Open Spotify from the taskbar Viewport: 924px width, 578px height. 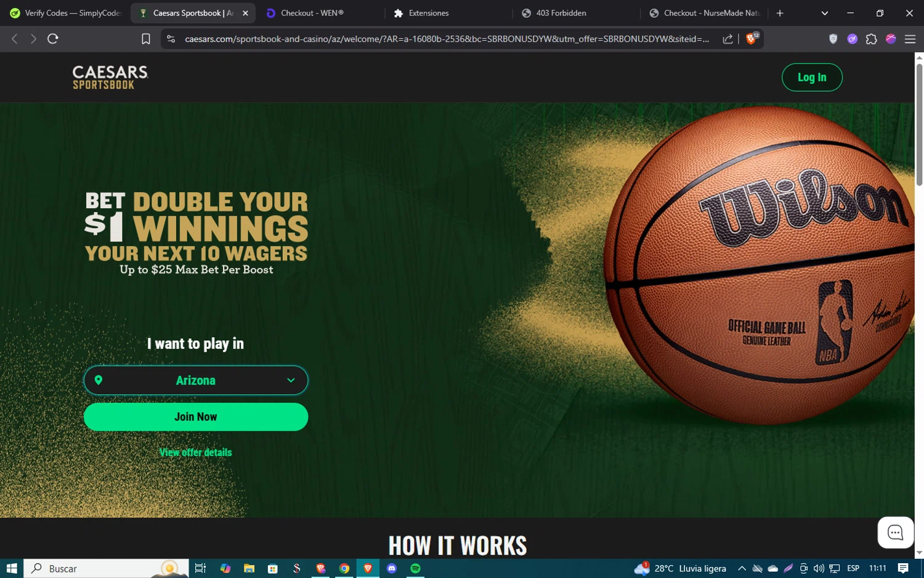click(x=415, y=568)
